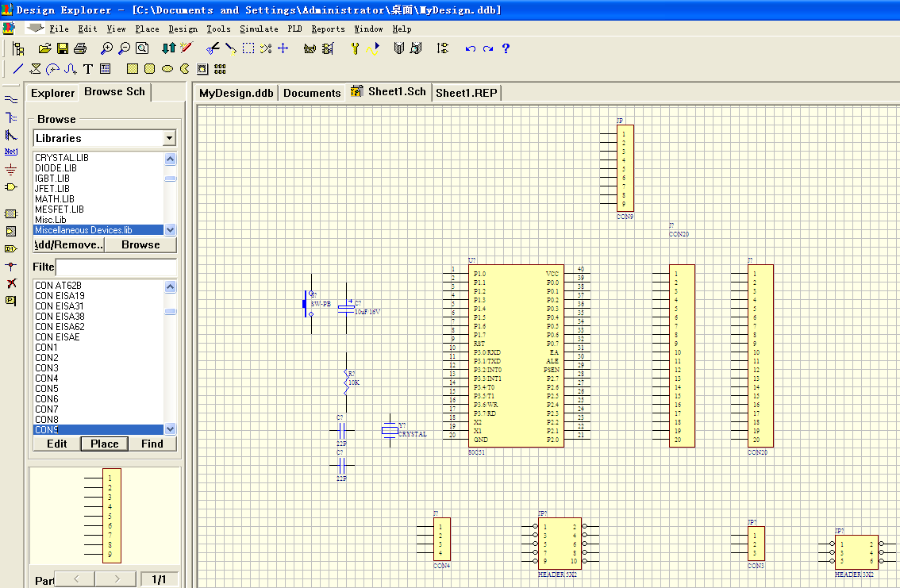Switch to the Sheet1.REP tab
This screenshot has width=900, height=588.
coord(466,93)
